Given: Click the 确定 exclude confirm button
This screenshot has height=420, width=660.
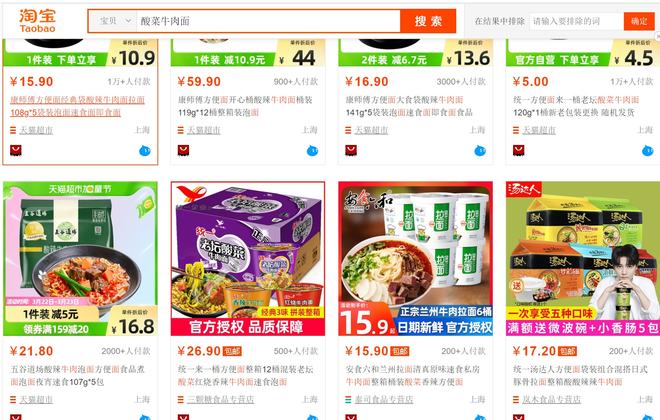Looking at the screenshot, I should pos(639,21).
